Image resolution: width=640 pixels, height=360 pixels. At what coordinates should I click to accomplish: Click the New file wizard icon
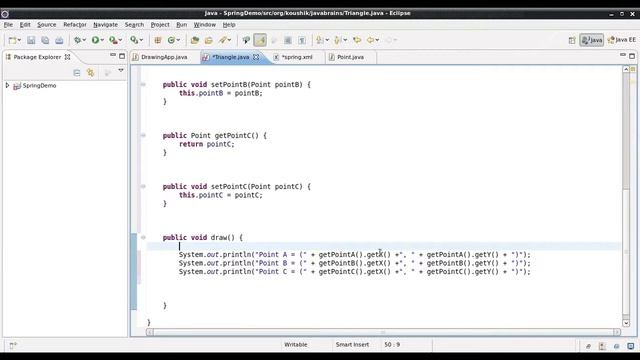coord(13,40)
